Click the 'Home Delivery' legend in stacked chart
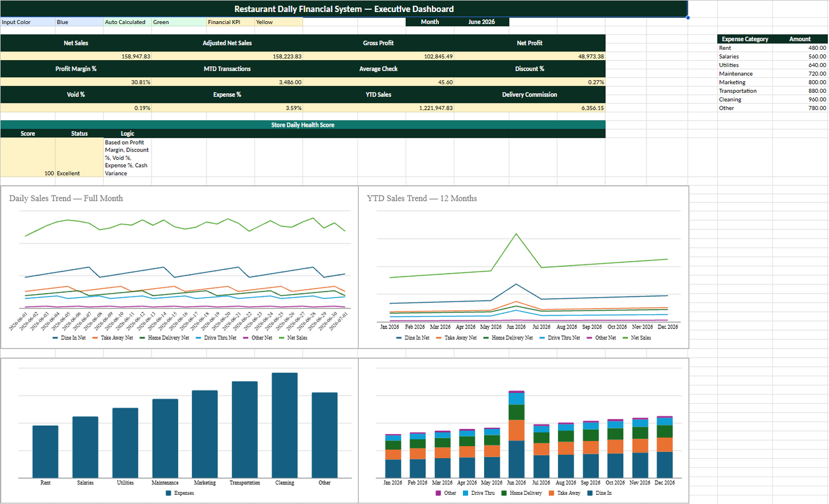 521,493
